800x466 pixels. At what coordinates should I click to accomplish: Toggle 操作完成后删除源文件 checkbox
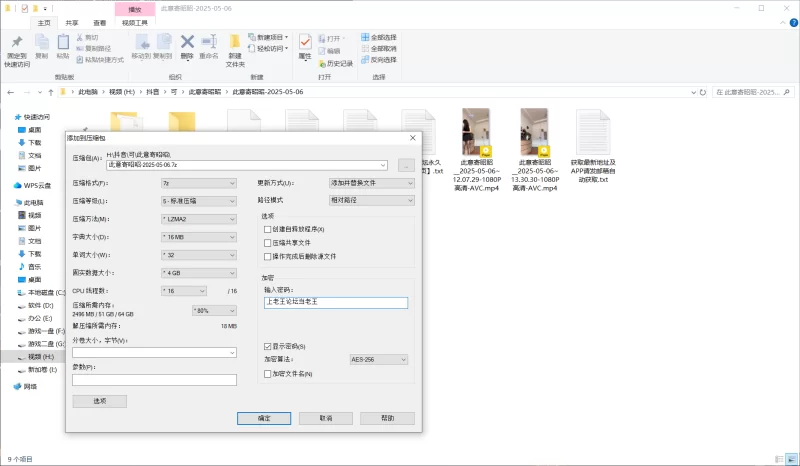coord(267,256)
